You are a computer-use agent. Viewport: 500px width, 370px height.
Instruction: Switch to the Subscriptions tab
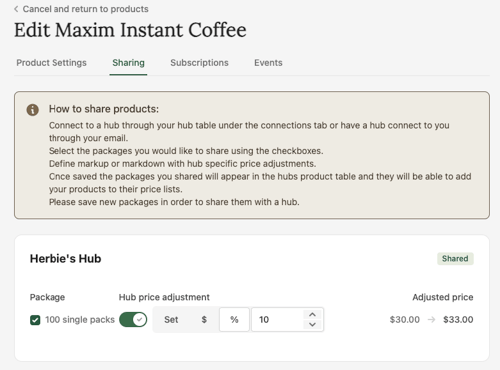199,63
